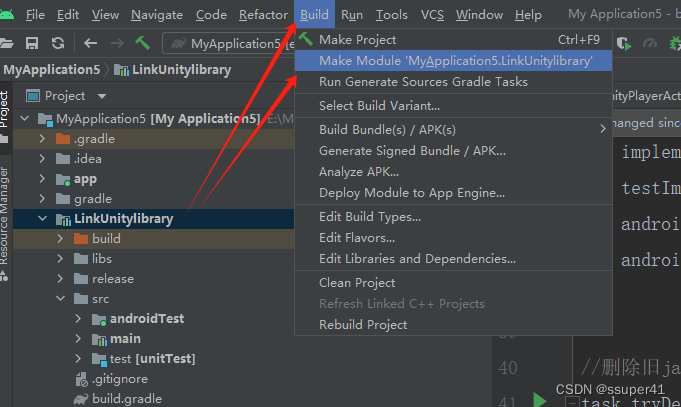This screenshot has height=407, width=681.
Task: Click the Run with Coverage shield icon
Action: coord(624,43)
